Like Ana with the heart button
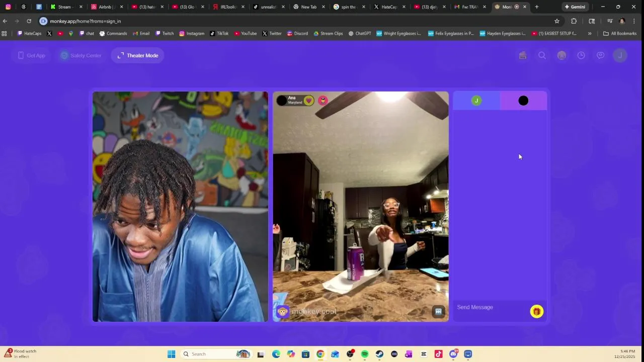 pyautogui.click(x=309, y=101)
